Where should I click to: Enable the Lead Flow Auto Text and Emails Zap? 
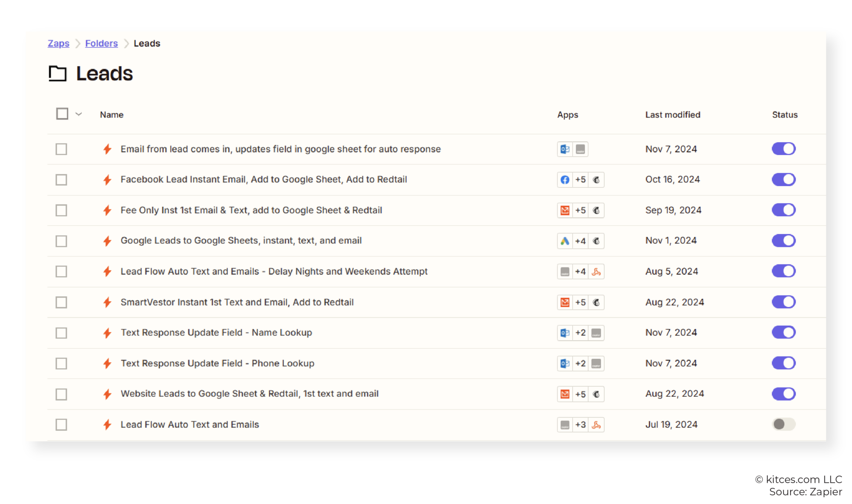click(783, 424)
